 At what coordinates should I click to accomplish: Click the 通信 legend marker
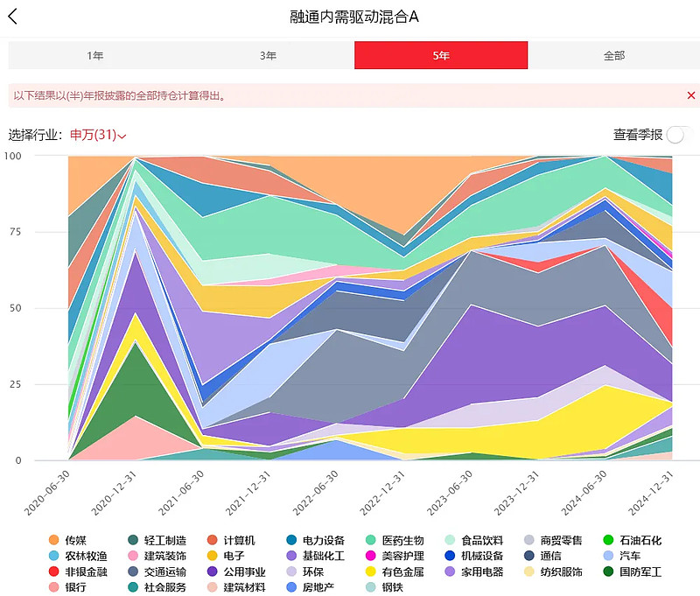(x=528, y=556)
